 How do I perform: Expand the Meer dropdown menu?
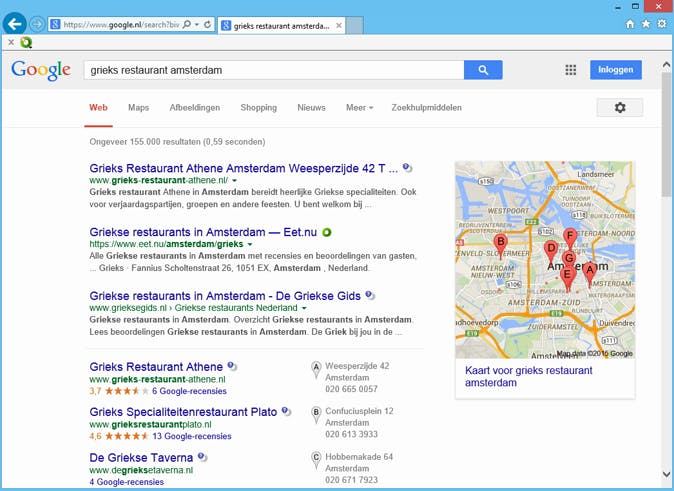point(360,107)
